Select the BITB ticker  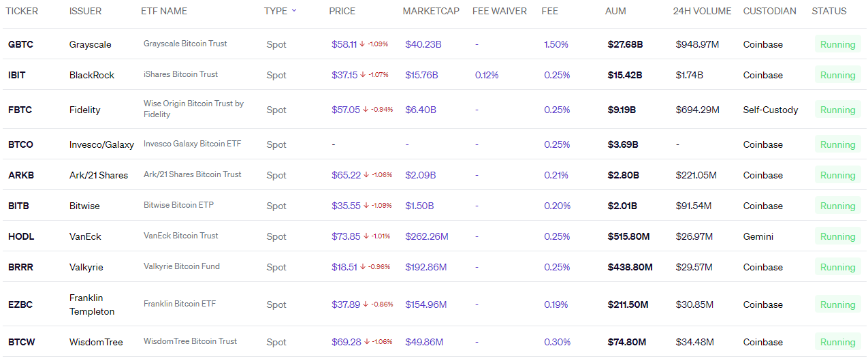(18, 206)
